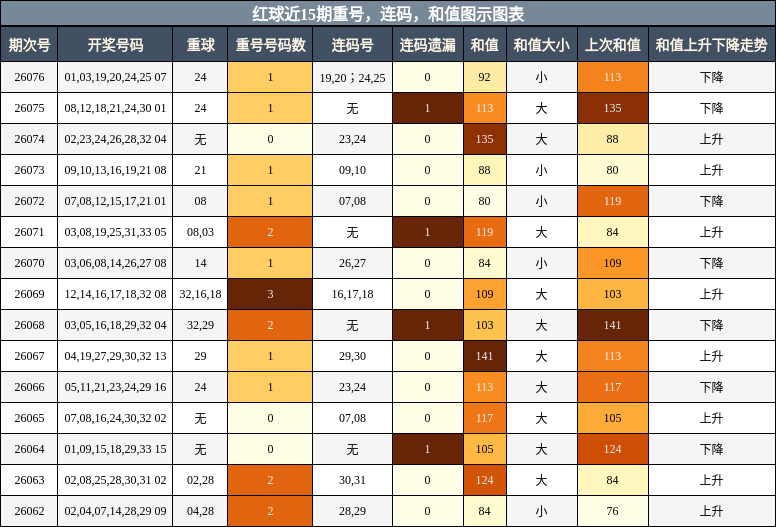Click repeat balls cell 04,28

[x=200, y=511]
